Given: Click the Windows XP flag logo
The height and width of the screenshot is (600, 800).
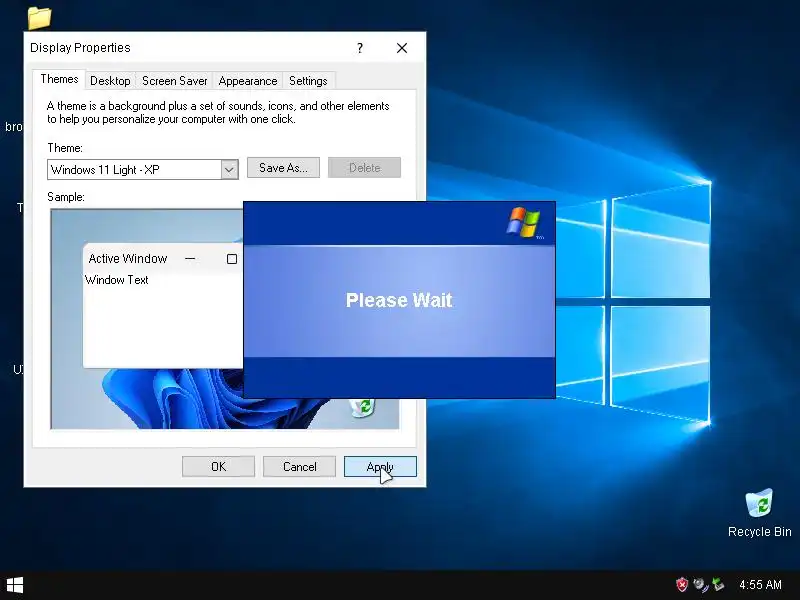Looking at the screenshot, I should point(524,222).
